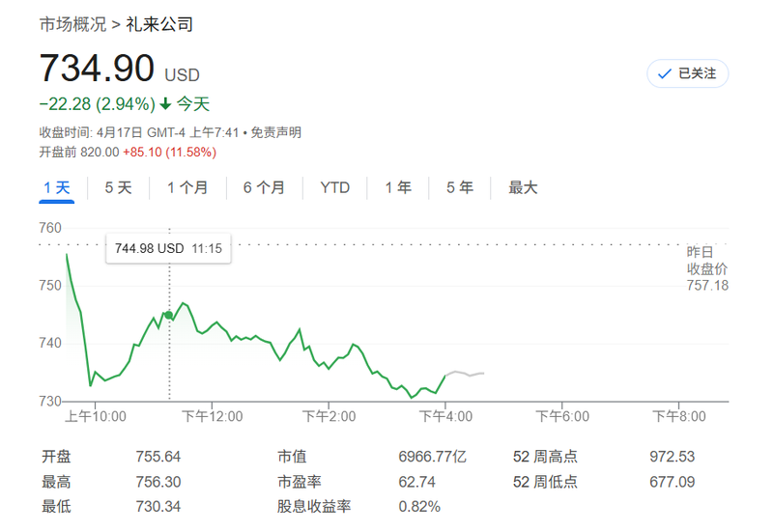Screen dimensions: 773x532
Task: Open the 免责声明 link
Action: point(275,132)
